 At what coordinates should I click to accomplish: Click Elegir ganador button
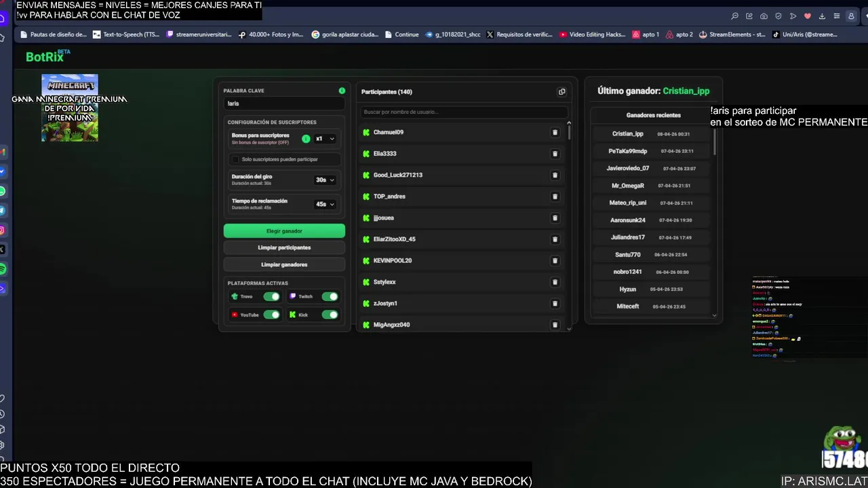point(284,231)
